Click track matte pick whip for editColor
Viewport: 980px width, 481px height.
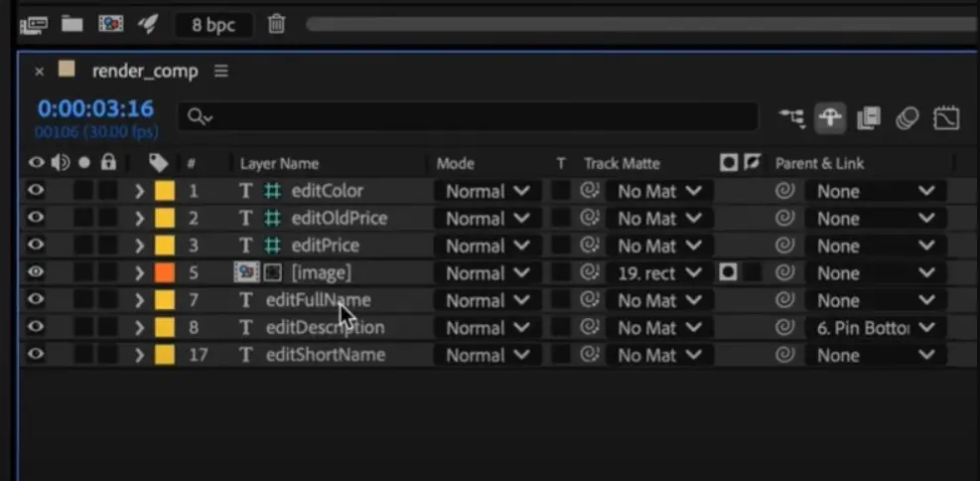point(590,191)
